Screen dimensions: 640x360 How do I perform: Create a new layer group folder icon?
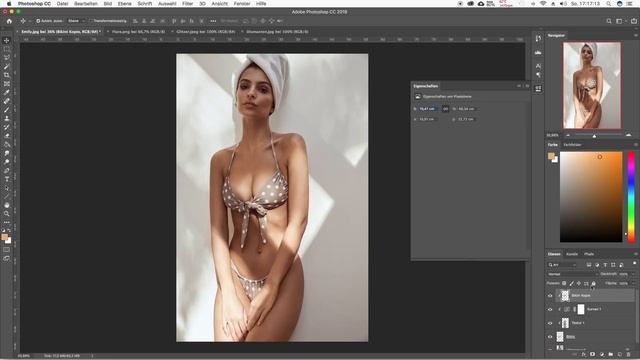point(611,354)
